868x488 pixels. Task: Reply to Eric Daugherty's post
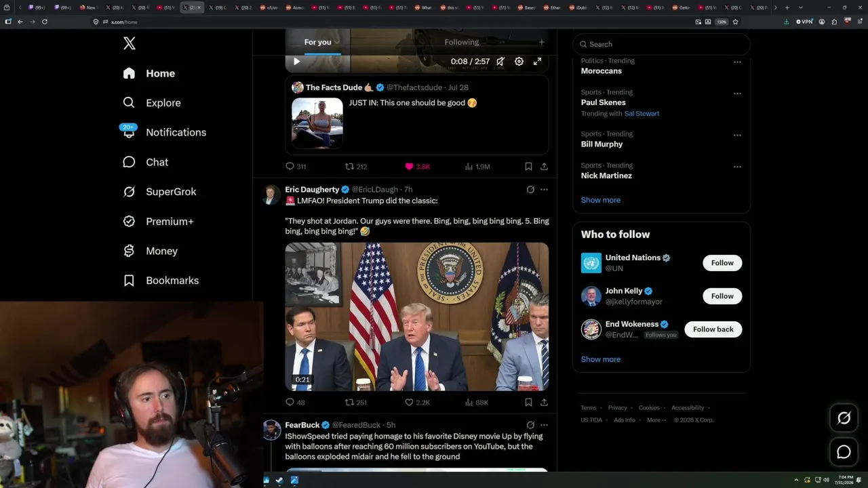click(x=295, y=402)
